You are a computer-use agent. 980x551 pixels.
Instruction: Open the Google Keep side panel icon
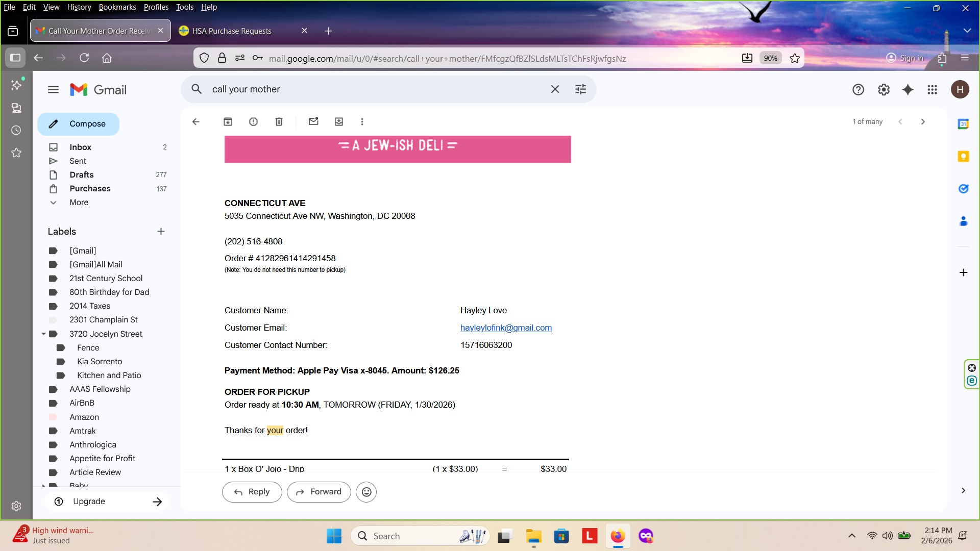tap(963, 157)
